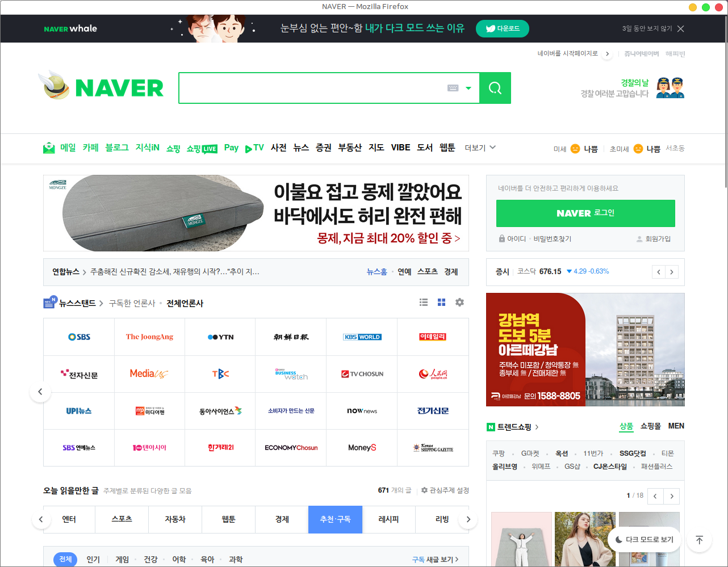
Task: Switch newsstand to grid view
Action: coord(441,303)
